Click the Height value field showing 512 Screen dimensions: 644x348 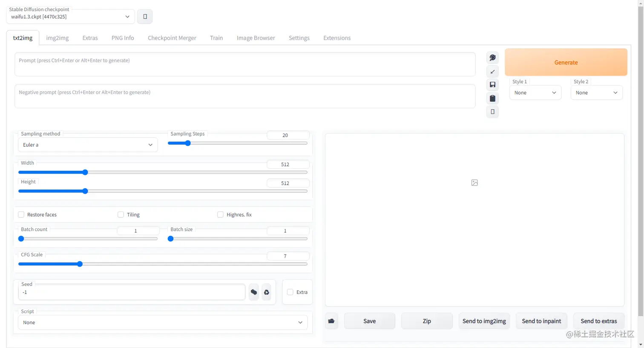coord(288,183)
